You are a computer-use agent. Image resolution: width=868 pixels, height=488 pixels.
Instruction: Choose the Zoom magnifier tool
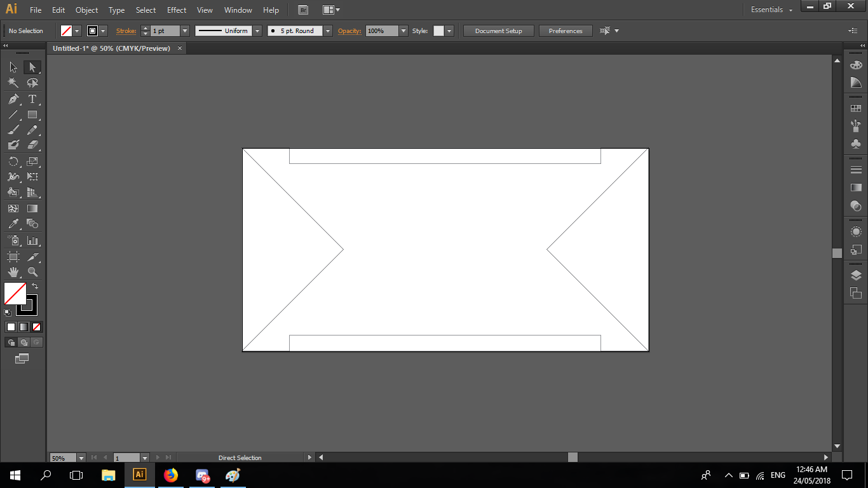point(32,272)
